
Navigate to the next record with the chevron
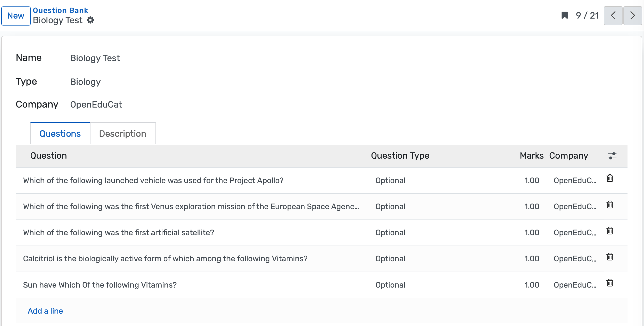pos(632,16)
